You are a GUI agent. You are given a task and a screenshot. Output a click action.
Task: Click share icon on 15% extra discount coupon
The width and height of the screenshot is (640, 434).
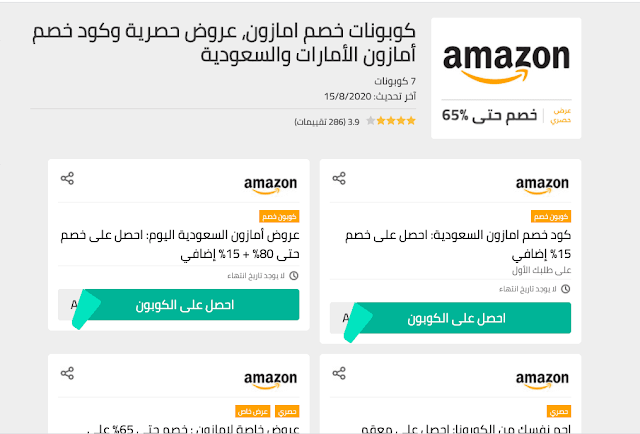[339, 179]
